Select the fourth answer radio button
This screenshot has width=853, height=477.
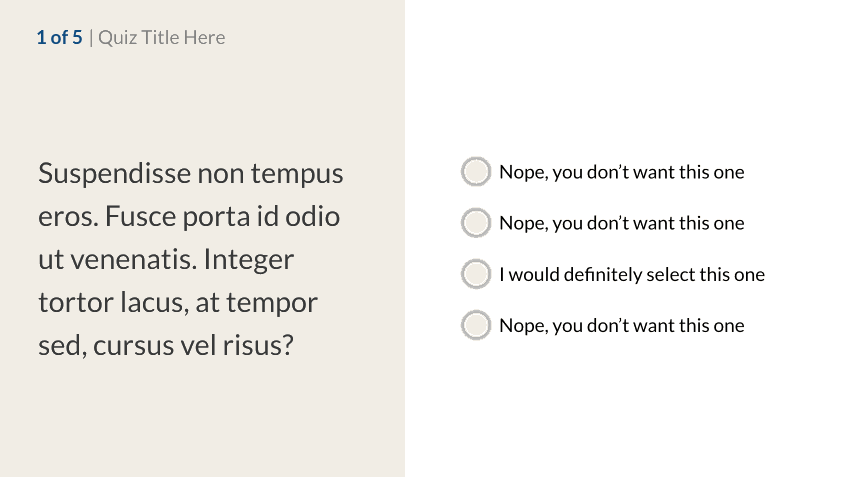476,325
